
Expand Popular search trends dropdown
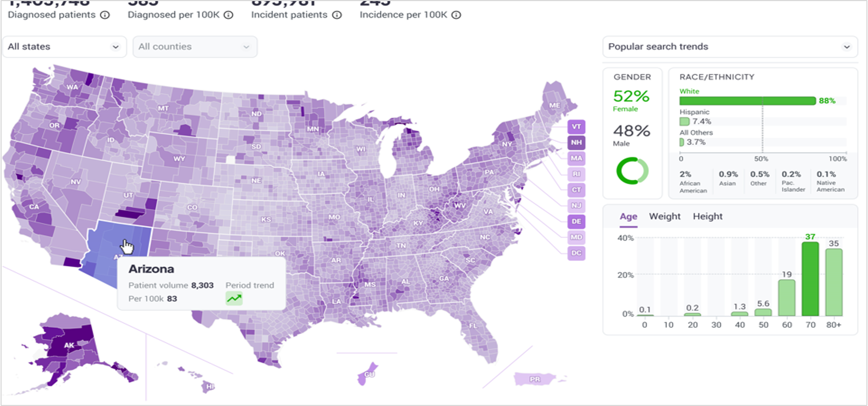tap(729, 47)
